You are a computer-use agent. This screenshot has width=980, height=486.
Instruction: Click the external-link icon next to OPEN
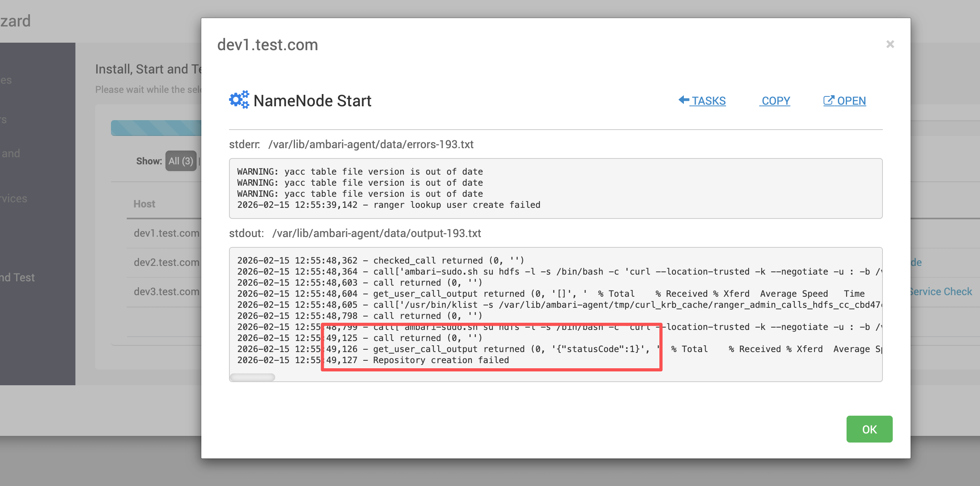(828, 100)
